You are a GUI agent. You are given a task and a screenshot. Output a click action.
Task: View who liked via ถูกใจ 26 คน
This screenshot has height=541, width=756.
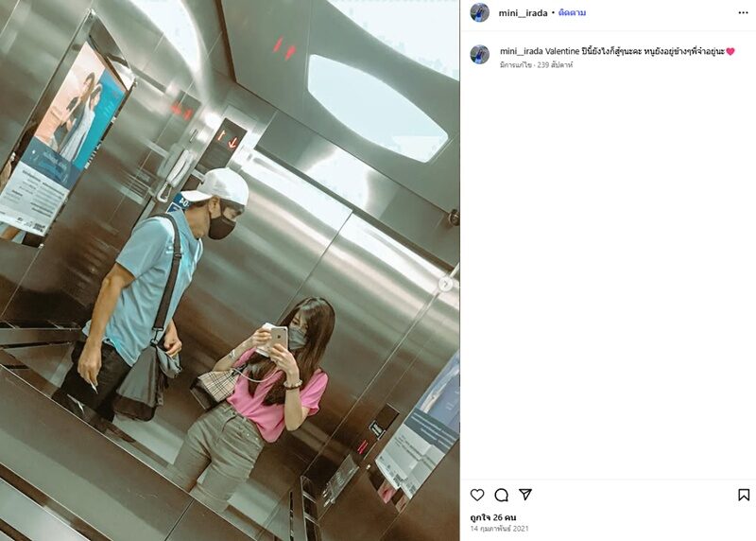492,518
